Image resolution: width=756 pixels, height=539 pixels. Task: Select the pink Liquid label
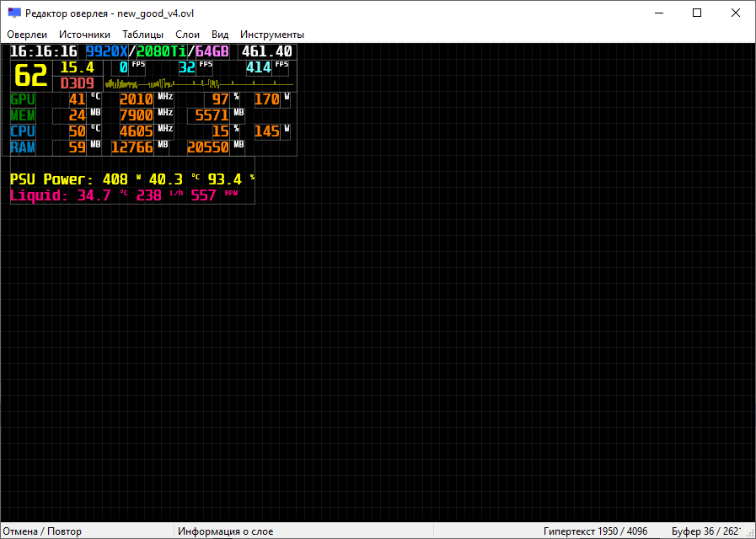point(39,195)
